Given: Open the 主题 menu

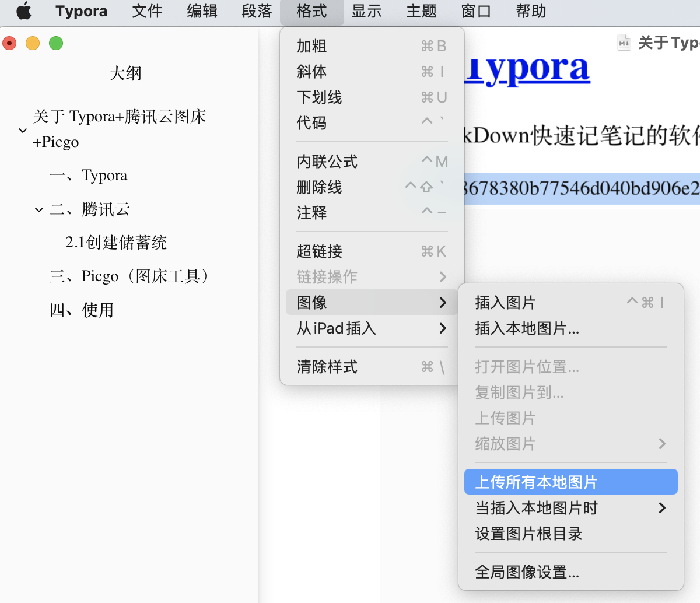Looking at the screenshot, I should pyautogui.click(x=421, y=11).
